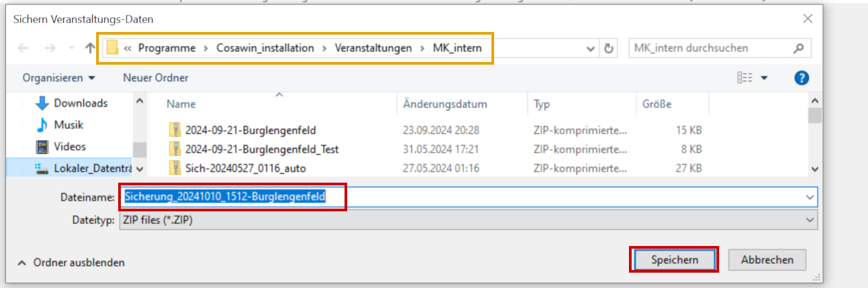Select the 2024-09-21-Burglengenfeld_Test zip file

[x=261, y=149]
